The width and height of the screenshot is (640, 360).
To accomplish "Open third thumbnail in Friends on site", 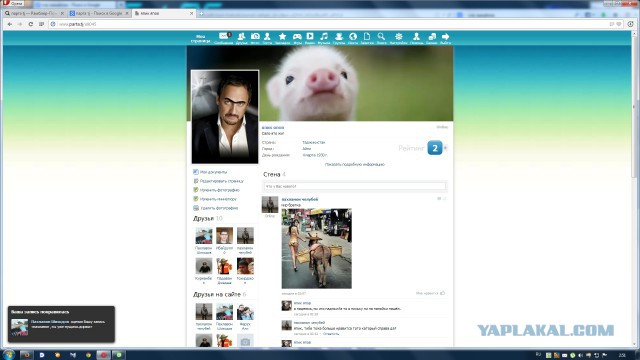I will pyautogui.click(x=245, y=311).
